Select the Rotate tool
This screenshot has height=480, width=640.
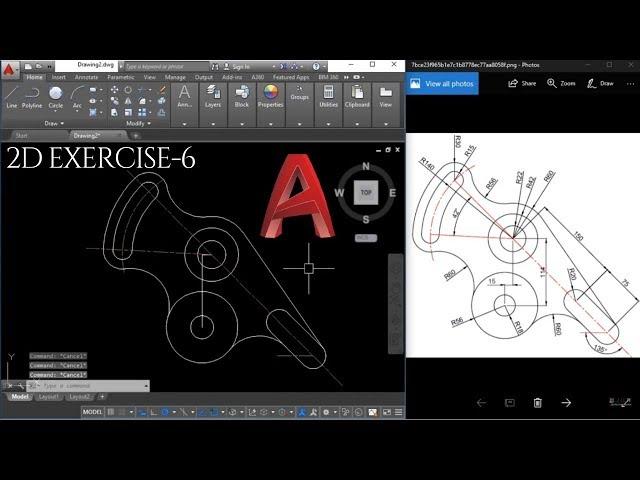point(128,89)
